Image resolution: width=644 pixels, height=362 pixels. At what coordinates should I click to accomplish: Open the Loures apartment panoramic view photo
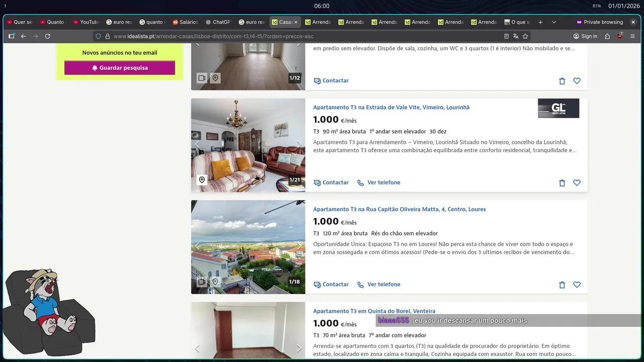[248, 247]
